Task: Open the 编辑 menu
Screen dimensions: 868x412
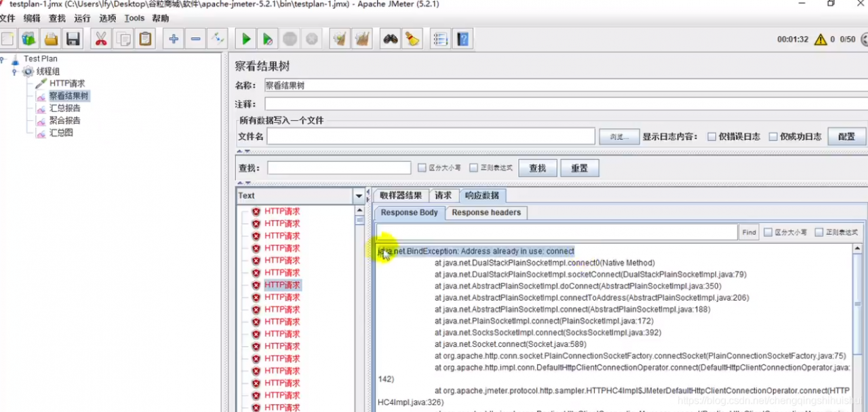Action: pos(31,18)
